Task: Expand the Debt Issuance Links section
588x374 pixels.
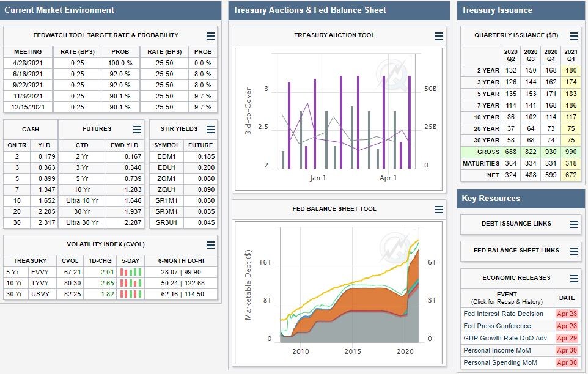Action: (574, 224)
